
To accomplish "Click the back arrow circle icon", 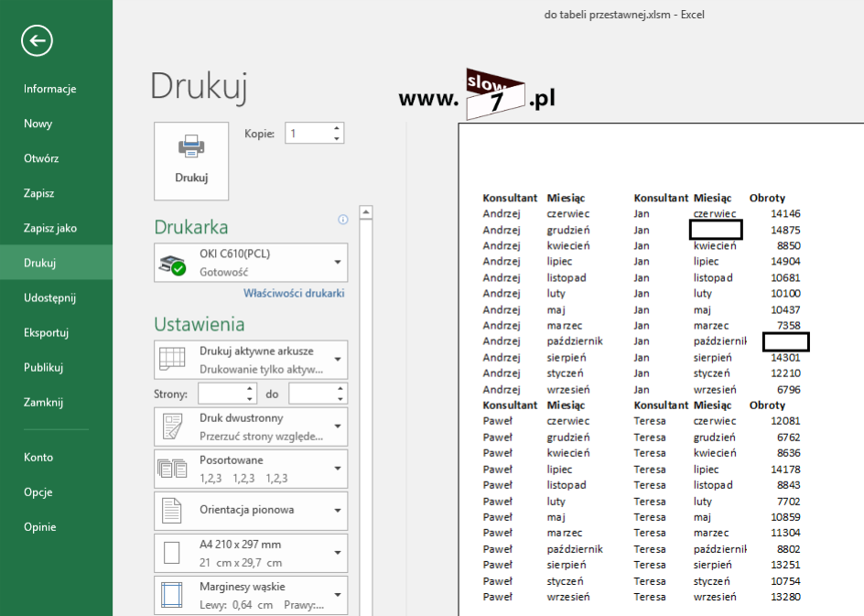I will tap(37, 40).
